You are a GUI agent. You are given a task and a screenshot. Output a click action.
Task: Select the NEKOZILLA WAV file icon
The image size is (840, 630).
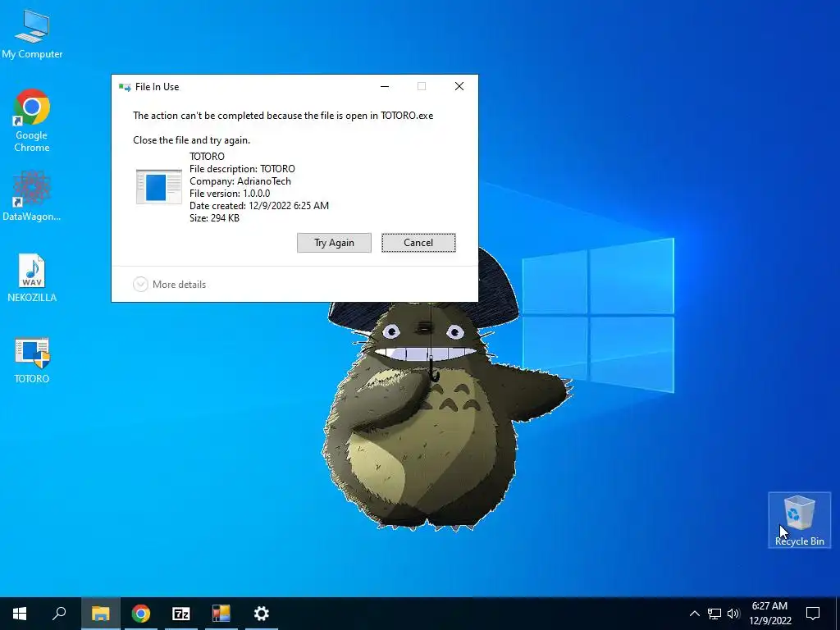[32, 278]
